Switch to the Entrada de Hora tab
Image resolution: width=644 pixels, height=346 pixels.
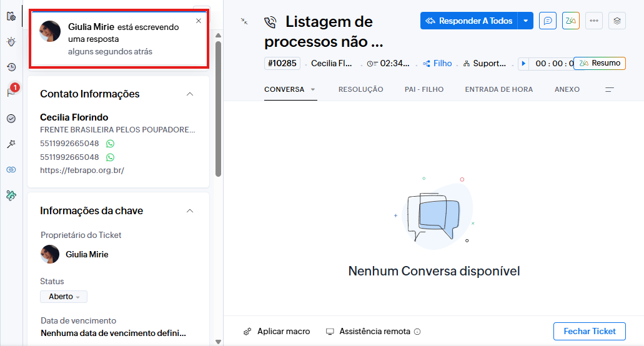[498, 89]
